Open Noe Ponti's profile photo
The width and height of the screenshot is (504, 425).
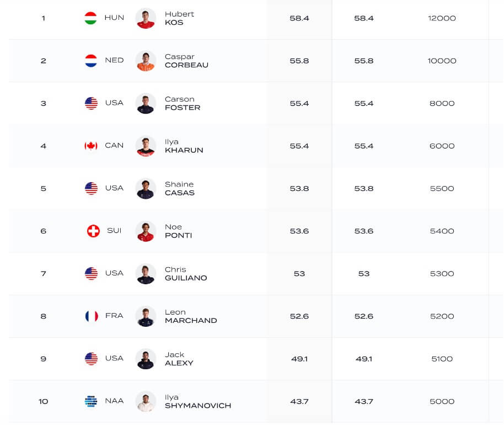pyautogui.click(x=146, y=231)
